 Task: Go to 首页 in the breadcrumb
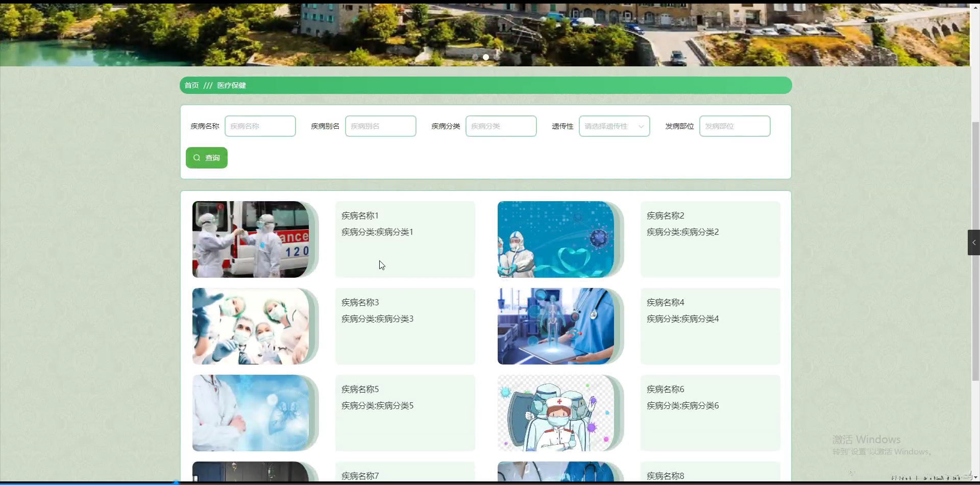[x=191, y=85]
